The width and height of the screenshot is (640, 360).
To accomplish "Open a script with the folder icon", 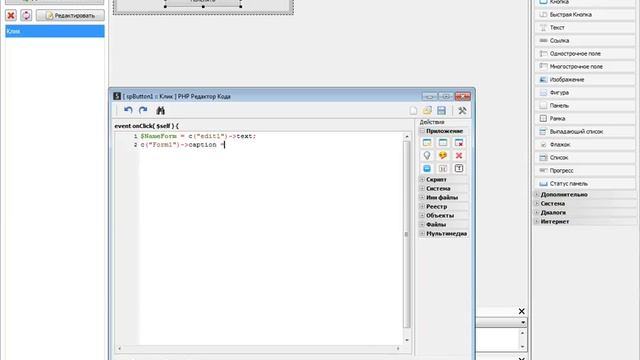I will [x=427, y=111].
